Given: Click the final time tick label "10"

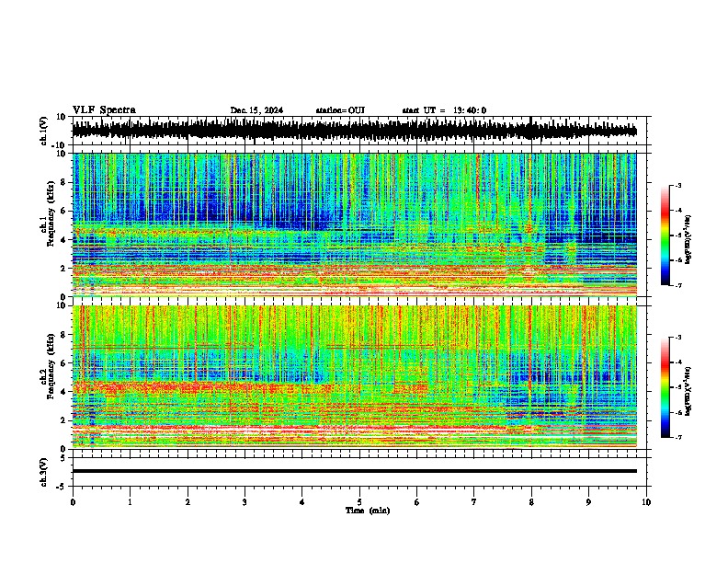Looking at the screenshot, I should [646, 502].
